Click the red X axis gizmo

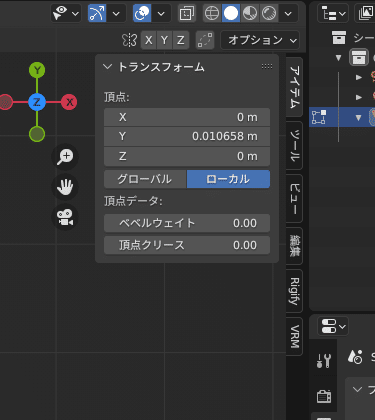(x=69, y=102)
